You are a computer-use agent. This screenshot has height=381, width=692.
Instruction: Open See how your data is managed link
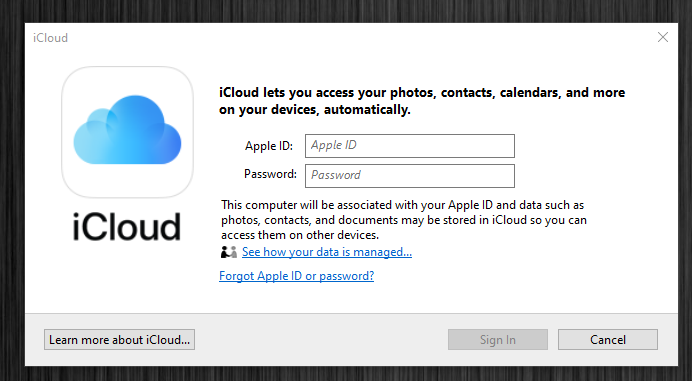(x=327, y=252)
